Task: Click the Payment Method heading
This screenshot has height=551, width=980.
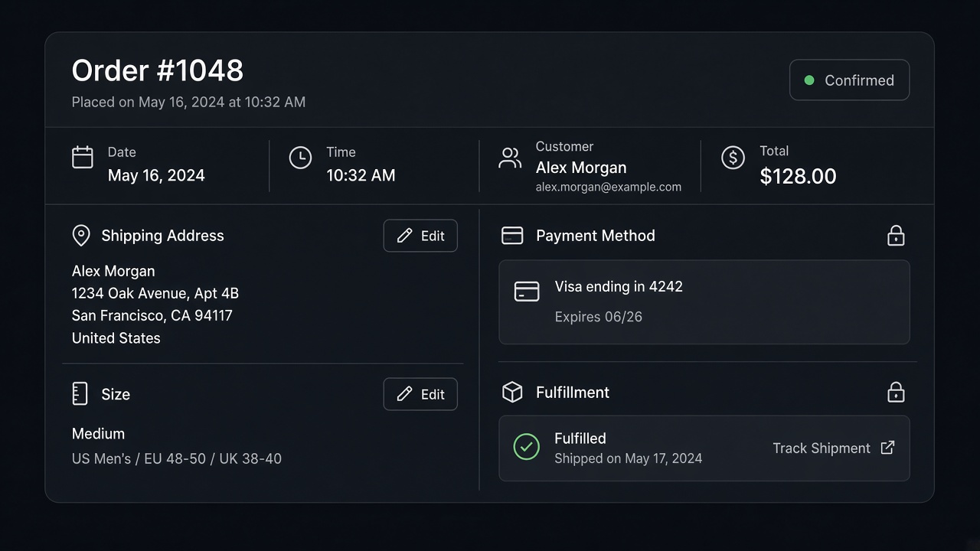Action: [x=596, y=236]
